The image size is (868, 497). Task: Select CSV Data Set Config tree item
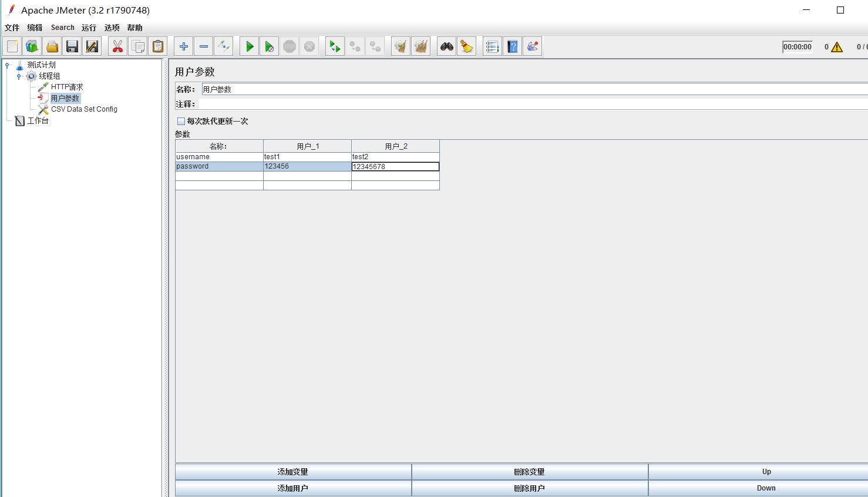coord(84,109)
